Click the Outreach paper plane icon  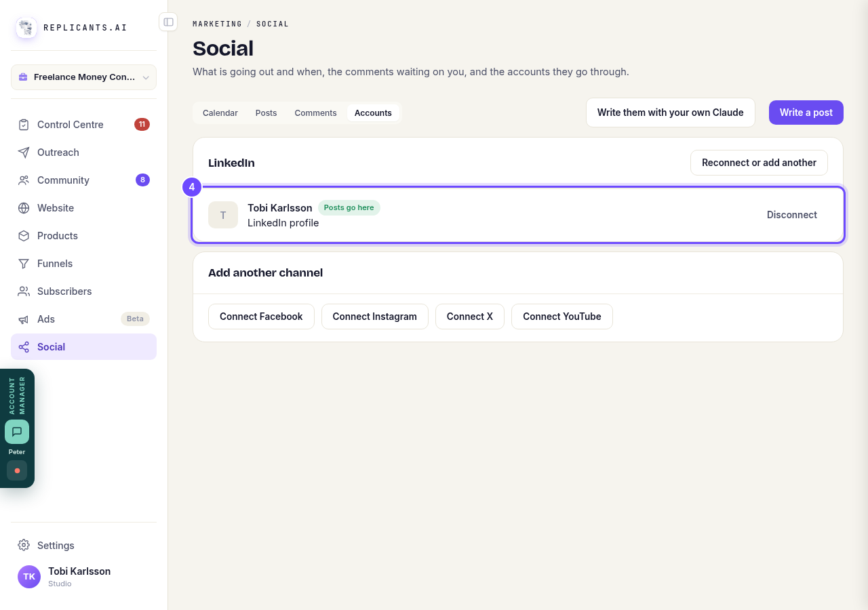(24, 152)
